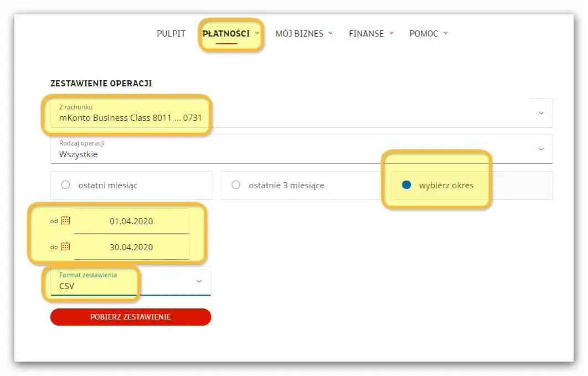This screenshot has height=376, width=588.
Task: Choose the 'wybierz okres' radio button
Action: click(x=406, y=185)
